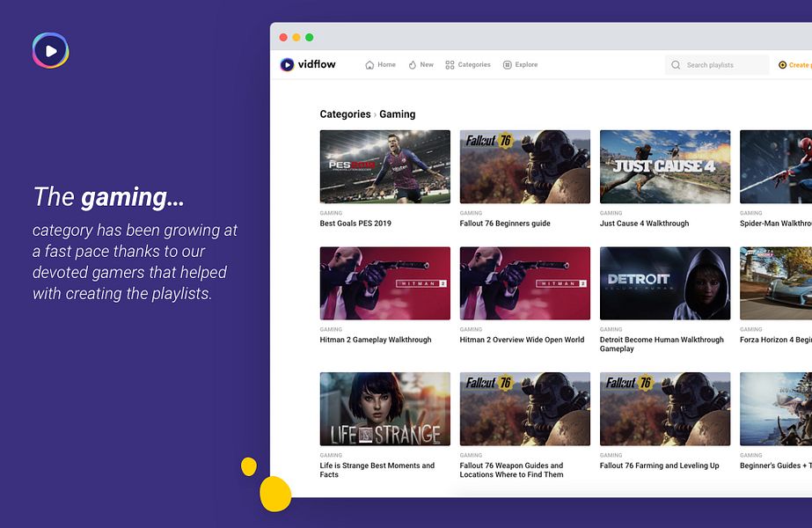Screen dimensions: 812x528
Task: Open the Categories menu item
Action: [x=468, y=65]
